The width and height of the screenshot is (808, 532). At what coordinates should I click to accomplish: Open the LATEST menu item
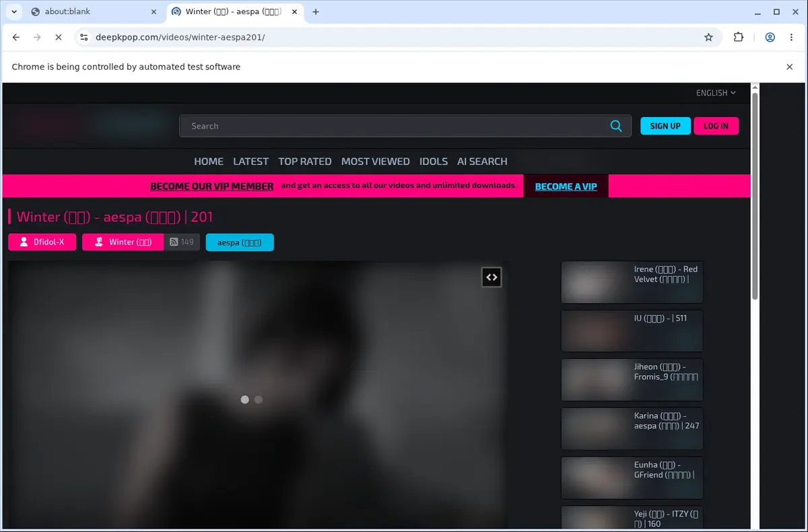[250, 162]
